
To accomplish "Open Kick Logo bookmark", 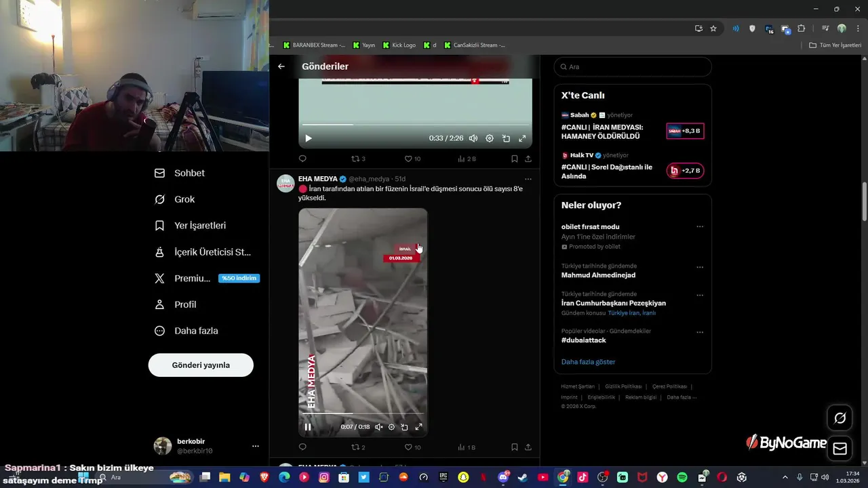I will (x=399, y=45).
